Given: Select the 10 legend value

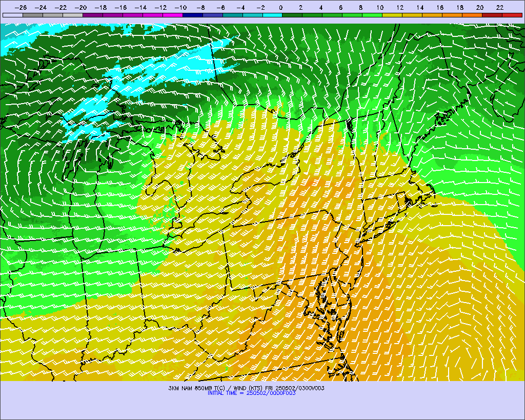Looking at the screenshot, I should [380, 7].
